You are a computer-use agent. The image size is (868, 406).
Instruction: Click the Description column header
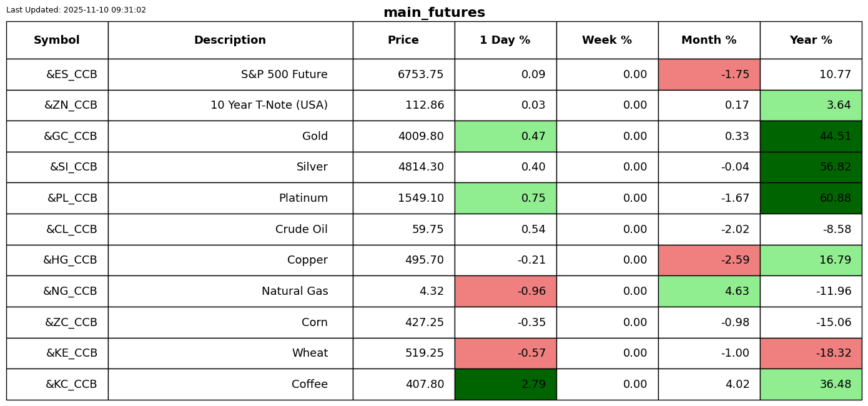(230, 40)
